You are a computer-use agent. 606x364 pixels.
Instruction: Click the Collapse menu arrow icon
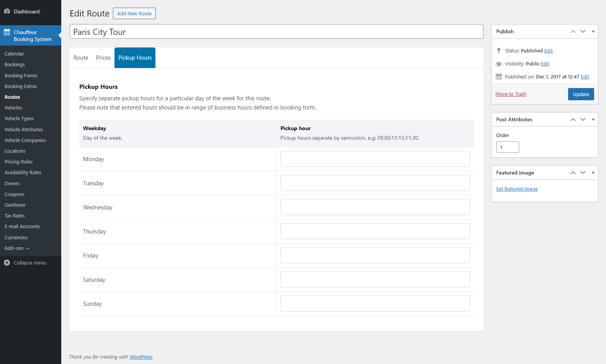(7, 263)
